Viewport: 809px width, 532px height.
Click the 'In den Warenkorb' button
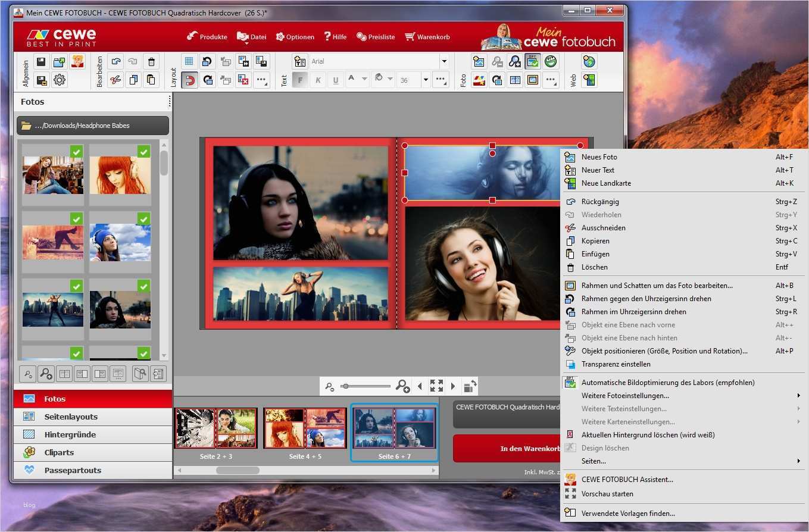506,449
